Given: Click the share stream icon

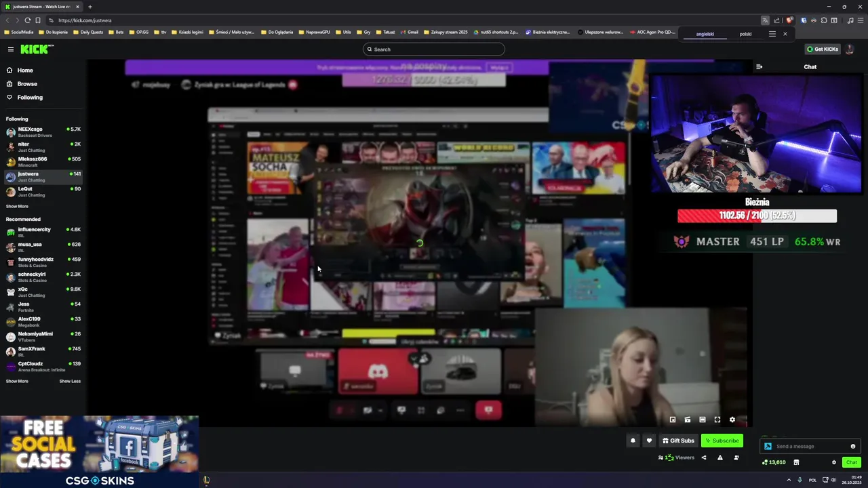Looking at the screenshot, I should pos(704,457).
